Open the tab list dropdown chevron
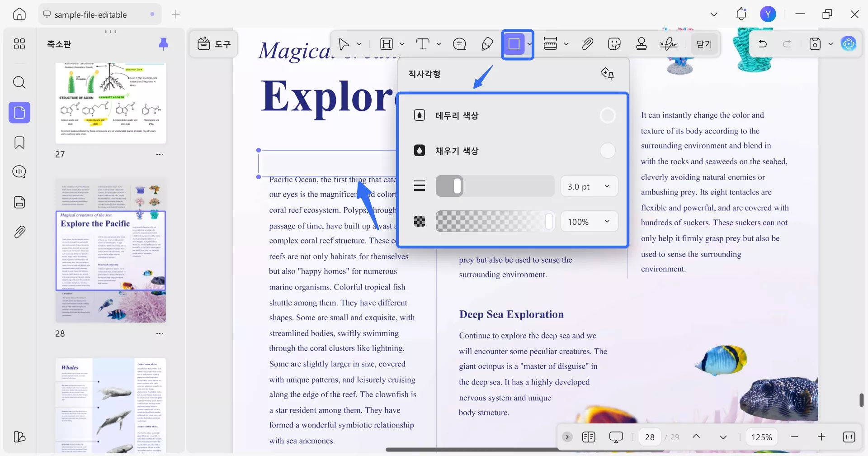The image size is (868, 456). pos(714,14)
